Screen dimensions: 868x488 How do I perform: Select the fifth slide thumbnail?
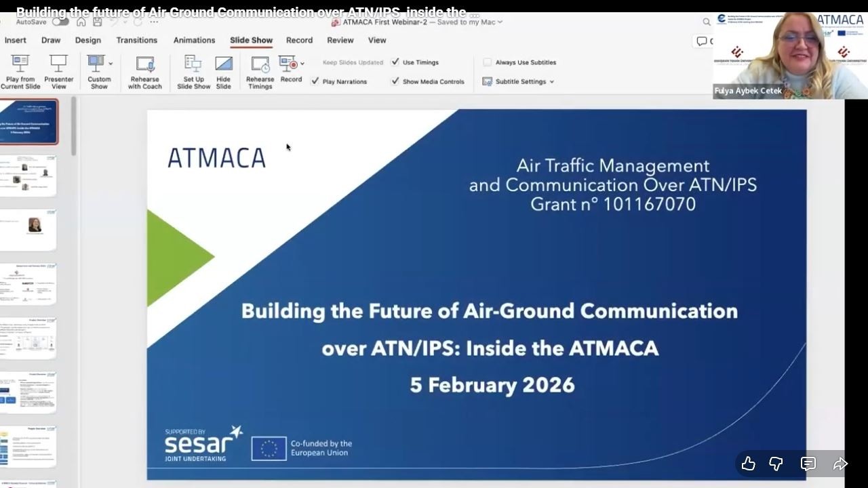(28, 338)
